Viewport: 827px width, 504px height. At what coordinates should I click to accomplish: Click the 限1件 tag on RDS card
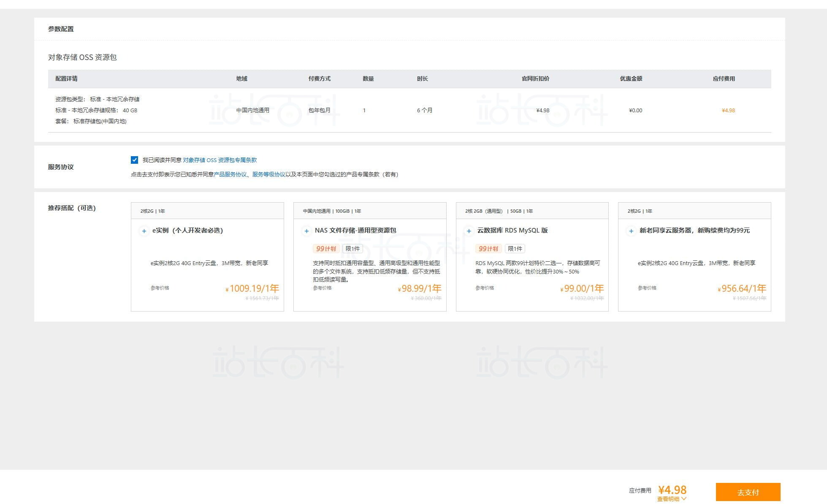coord(515,249)
